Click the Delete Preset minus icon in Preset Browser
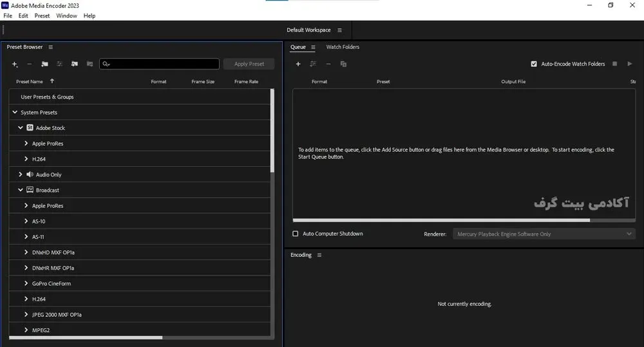644x347 pixels. tap(30, 64)
